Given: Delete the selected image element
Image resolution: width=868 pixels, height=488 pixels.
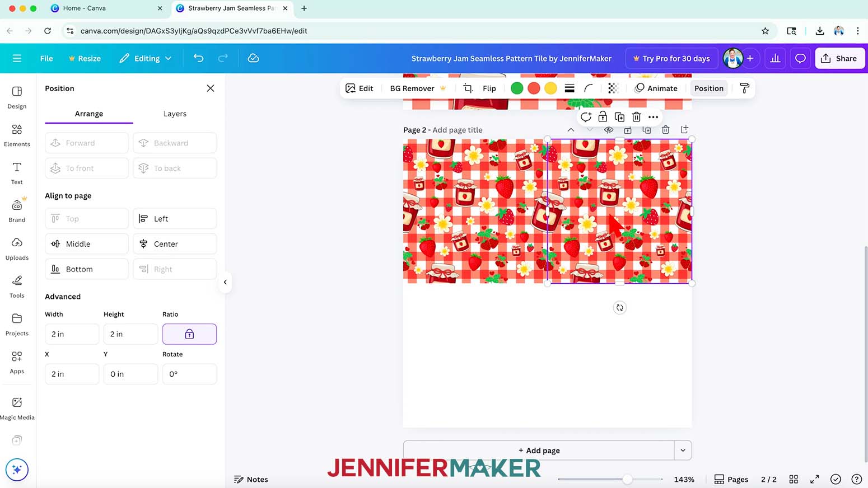Looking at the screenshot, I should point(636,117).
